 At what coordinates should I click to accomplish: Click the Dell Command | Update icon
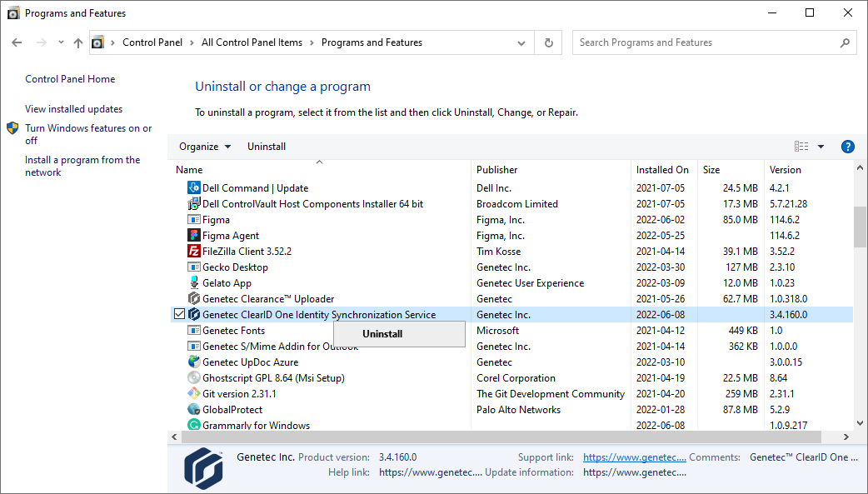pos(195,187)
